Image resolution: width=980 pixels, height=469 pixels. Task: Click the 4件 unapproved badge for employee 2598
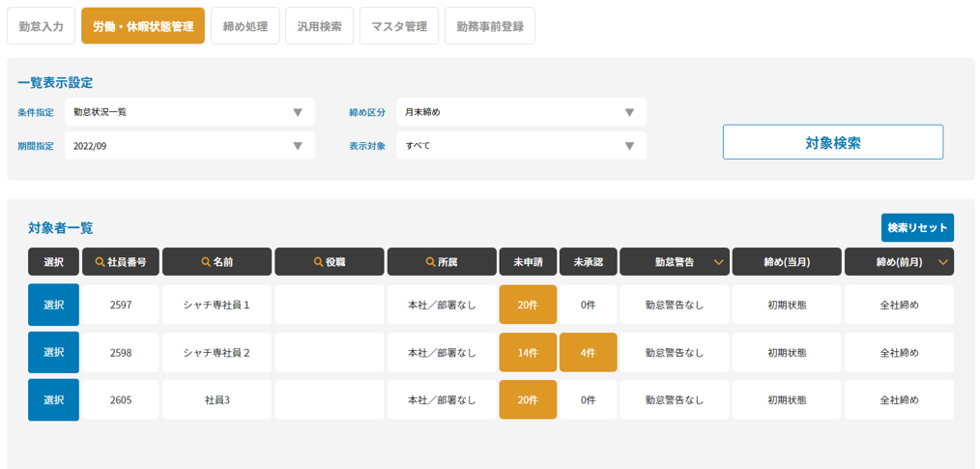[588, 353]
